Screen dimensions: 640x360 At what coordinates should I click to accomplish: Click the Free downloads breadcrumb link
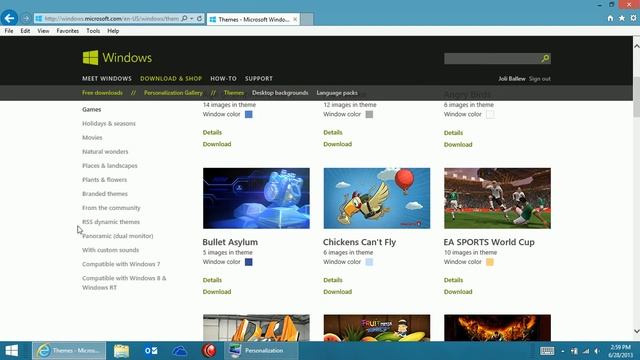(x=102, y=93)
